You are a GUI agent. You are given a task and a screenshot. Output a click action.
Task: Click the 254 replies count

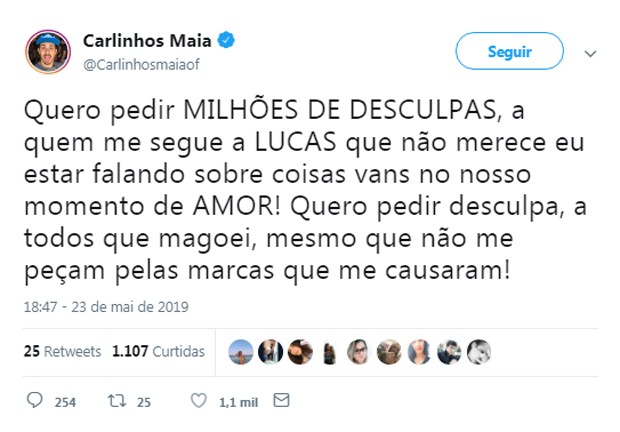(x=65, y=403)
